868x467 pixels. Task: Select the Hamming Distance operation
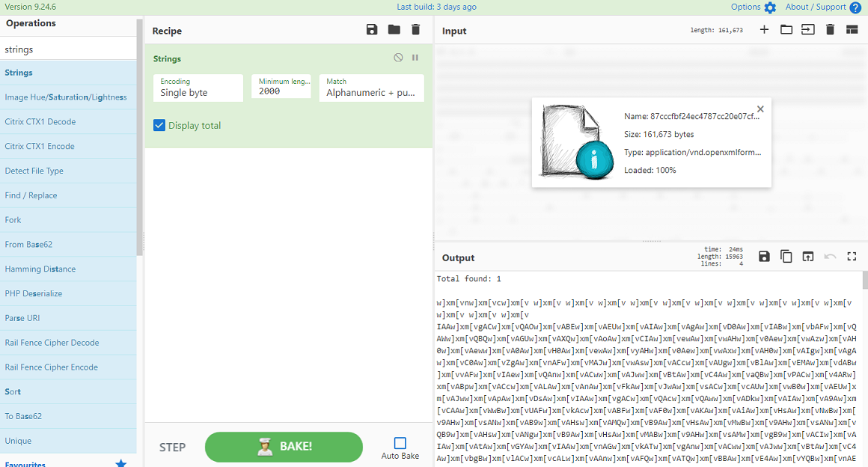[68, 269]
